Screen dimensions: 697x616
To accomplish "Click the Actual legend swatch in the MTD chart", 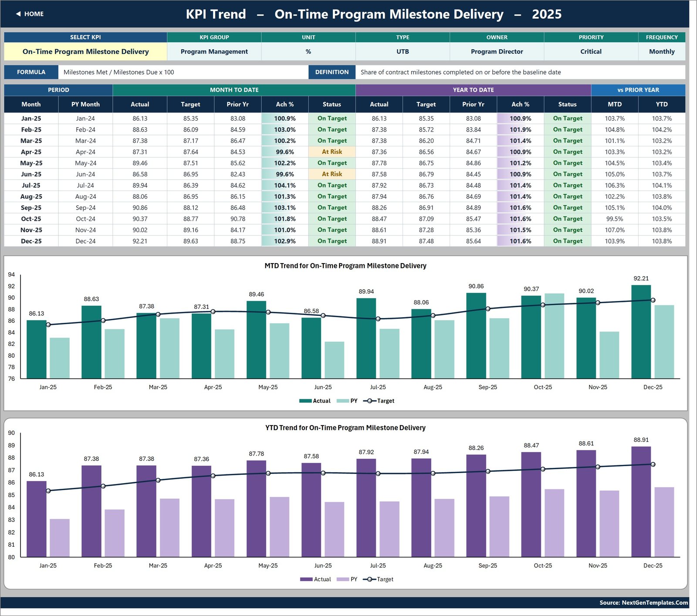I will click(305, 401).
